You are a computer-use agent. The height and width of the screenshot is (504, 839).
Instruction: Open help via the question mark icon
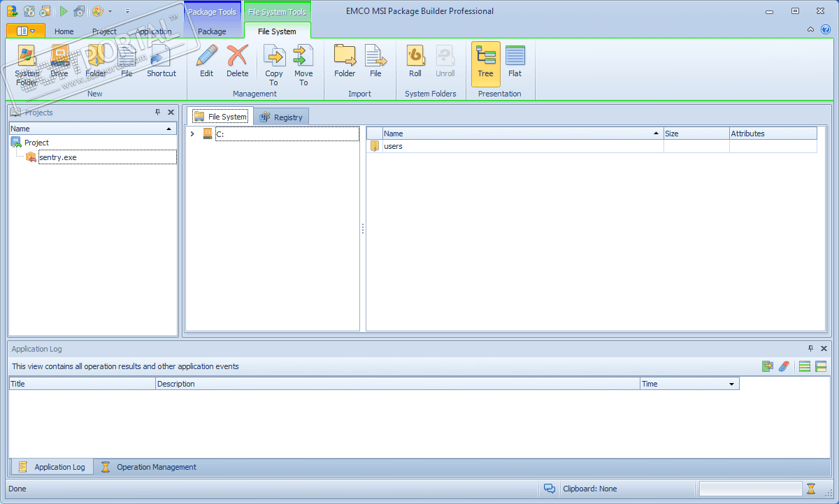pyautogui.click(x=824, y=29)
